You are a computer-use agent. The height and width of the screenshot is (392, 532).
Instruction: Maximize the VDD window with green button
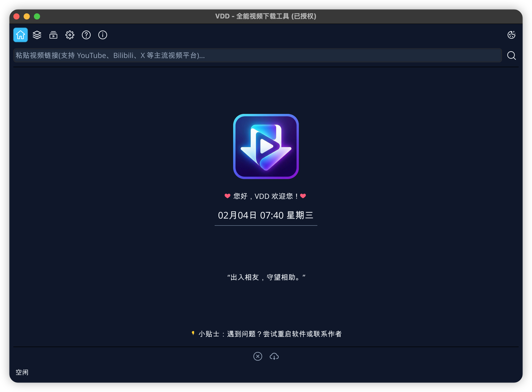point(37,16)
